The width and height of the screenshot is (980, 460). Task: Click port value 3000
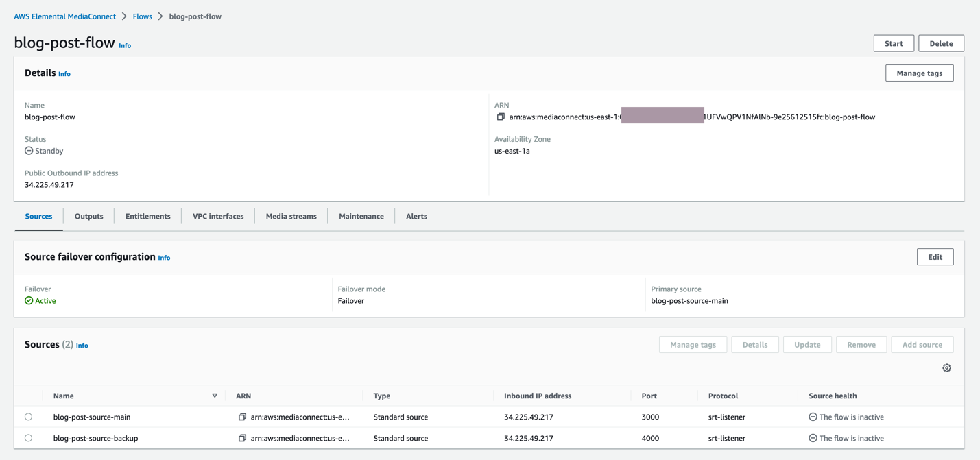pyautogui.click(x=650, y=417)
